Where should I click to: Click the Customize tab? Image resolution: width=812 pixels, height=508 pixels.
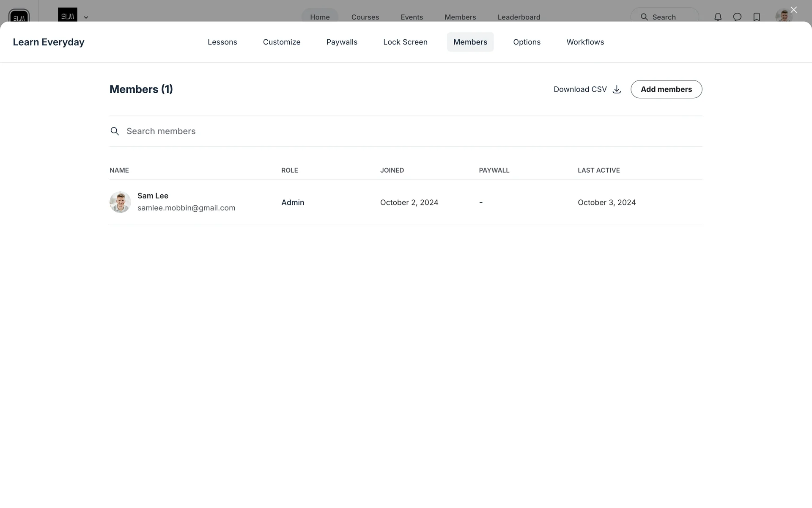click(282, 42)
